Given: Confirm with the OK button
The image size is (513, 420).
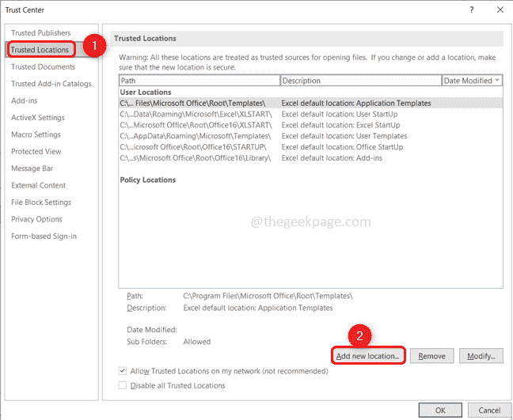Looking at the screenshot, I should (440, 410).
